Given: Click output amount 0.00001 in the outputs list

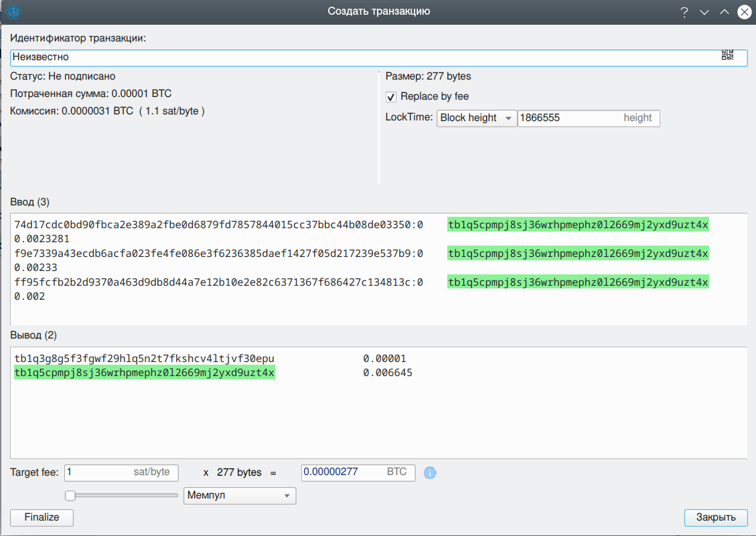Looking at the screenshot, I should click(385, 359).
